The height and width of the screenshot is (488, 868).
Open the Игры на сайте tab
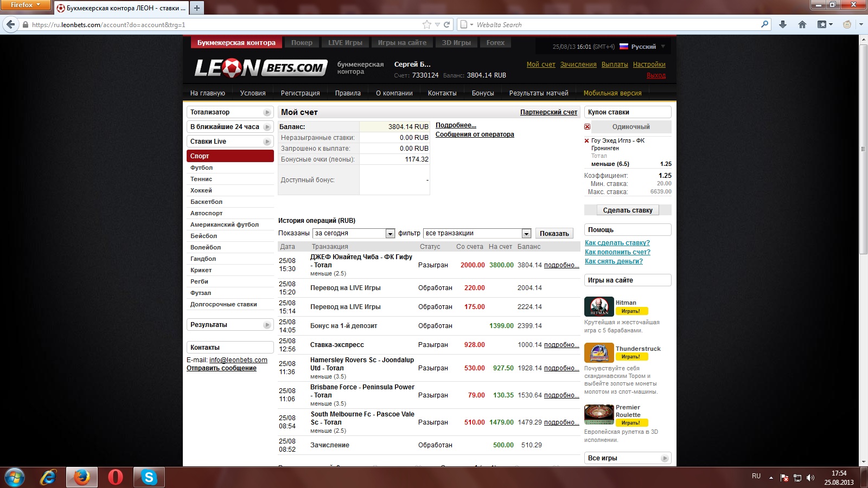(402, 43)
